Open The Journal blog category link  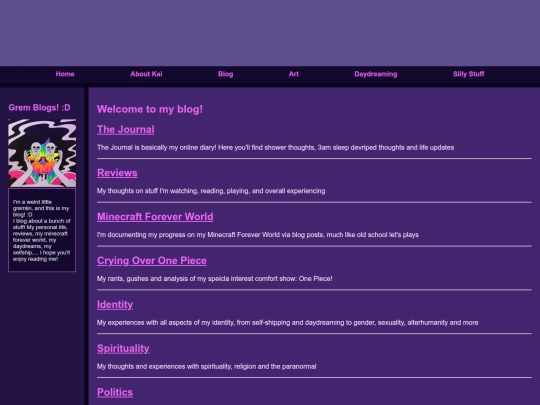click(x=126, y=129)
